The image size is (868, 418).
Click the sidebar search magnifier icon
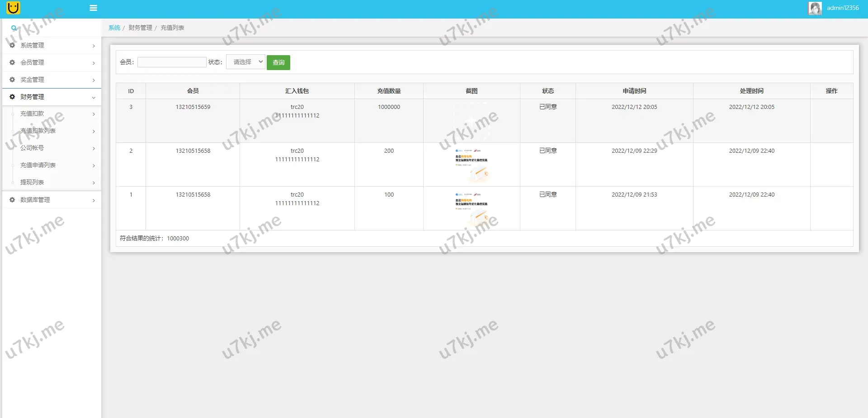click(x=14, y=28)
